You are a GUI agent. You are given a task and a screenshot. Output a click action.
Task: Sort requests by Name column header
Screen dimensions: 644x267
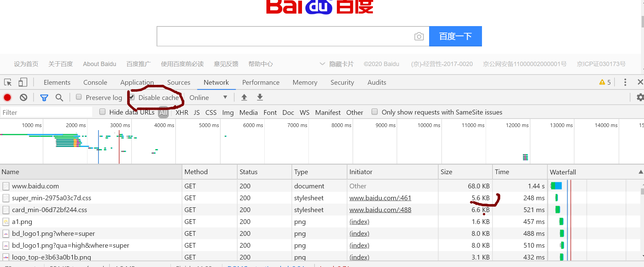(91, 172)
